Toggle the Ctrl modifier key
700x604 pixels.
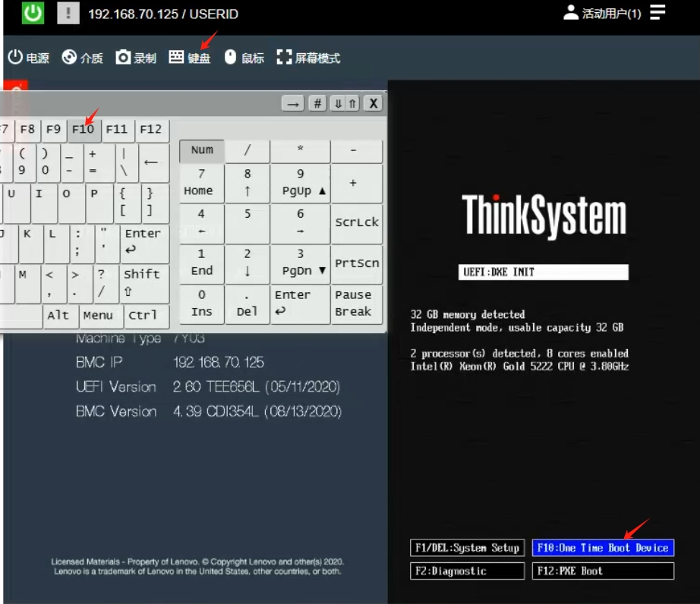tap(147, 316)
